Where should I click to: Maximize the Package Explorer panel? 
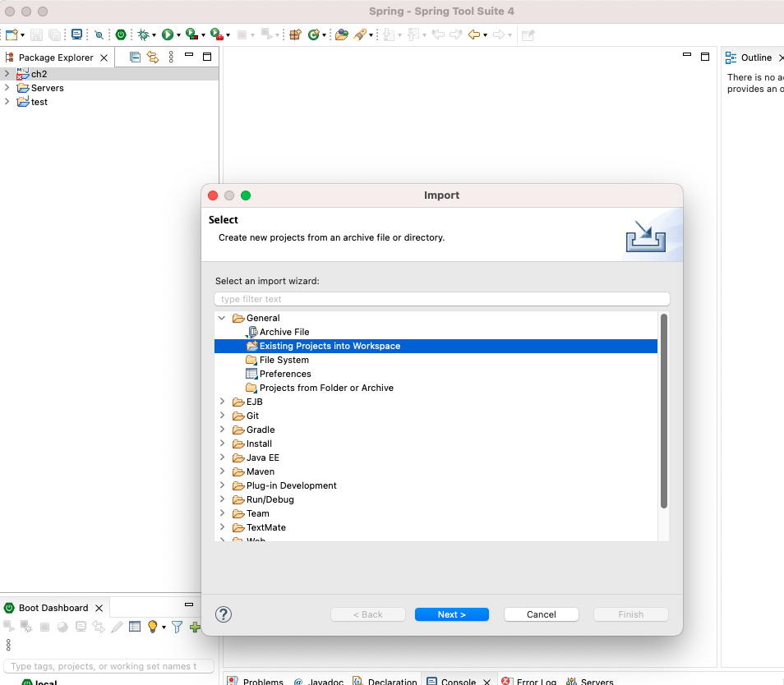click(x=207, y=57)
